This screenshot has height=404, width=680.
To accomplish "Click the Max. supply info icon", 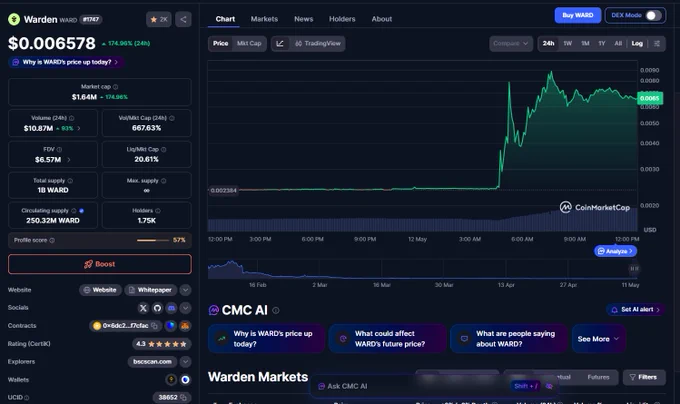I will click(x=163, y=180).
